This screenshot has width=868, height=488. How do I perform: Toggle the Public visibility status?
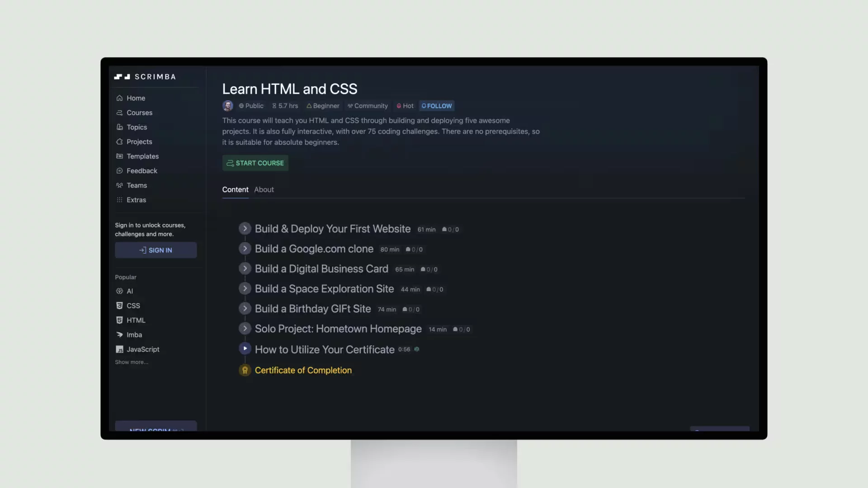(250, 105)
